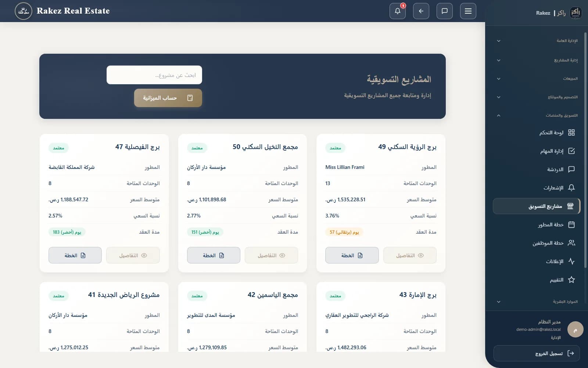Open الإشعارات in the sidebar
588x368 pixels.
[x=537, y=188]
